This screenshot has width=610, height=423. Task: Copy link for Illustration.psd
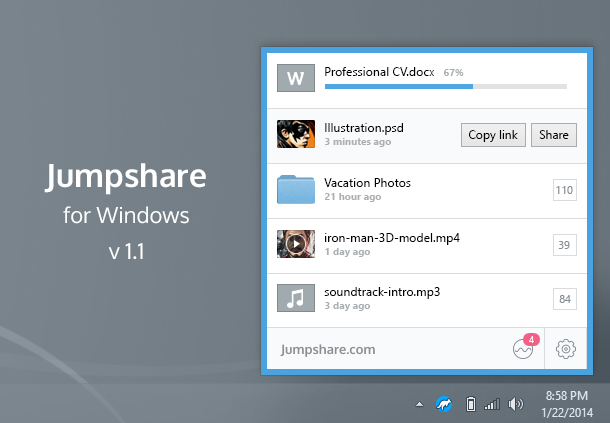(493, 135)
